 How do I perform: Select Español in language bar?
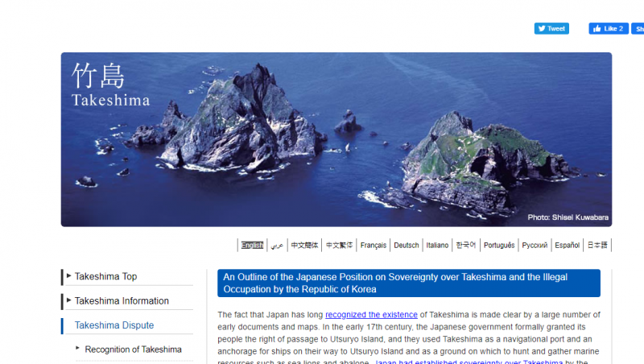coord(567,246)
